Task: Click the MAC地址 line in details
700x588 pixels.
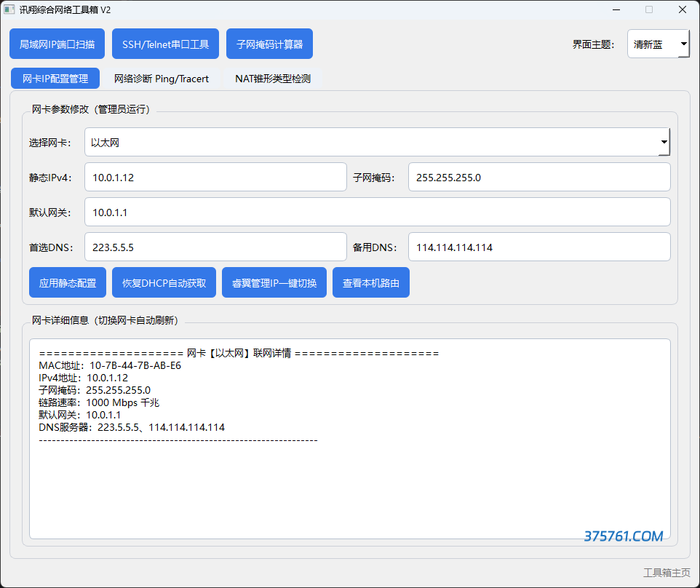Action: point(110,365)
